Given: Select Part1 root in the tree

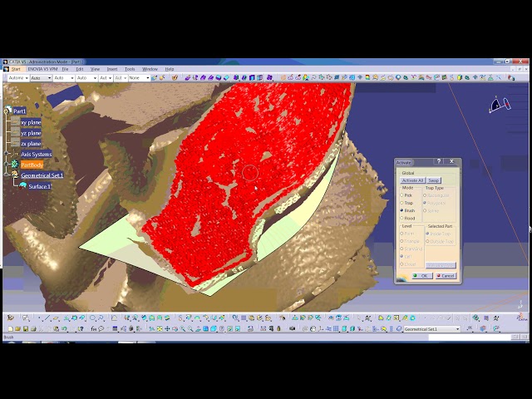Looking at the screenshot, I should point(20,111).
